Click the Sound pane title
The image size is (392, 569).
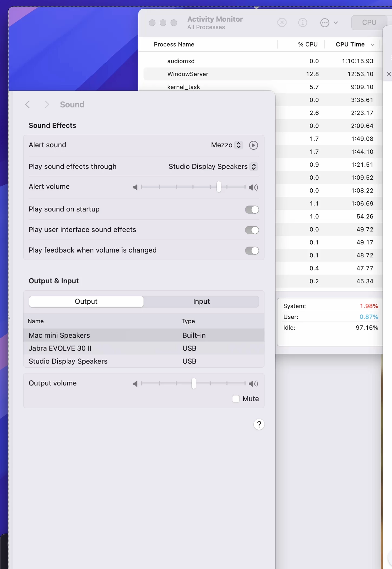(x=72, y=104)
